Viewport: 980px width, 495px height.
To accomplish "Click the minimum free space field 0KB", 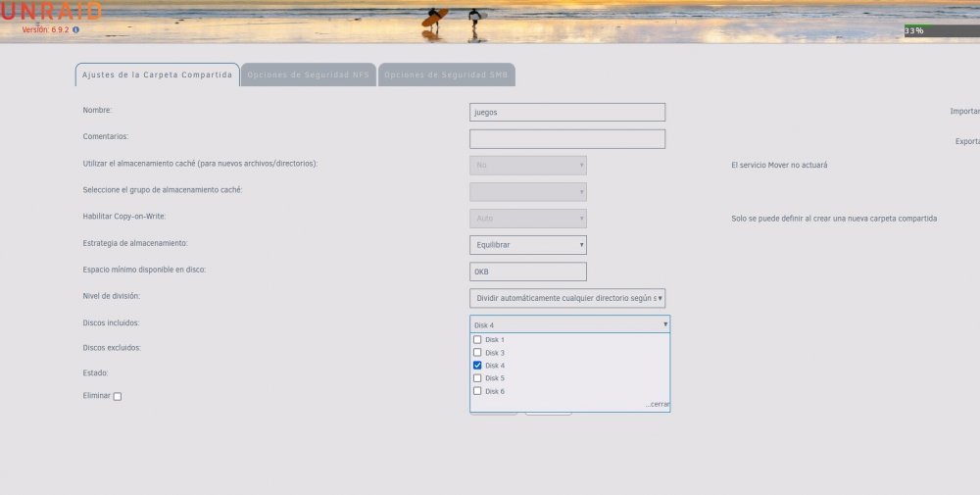I will (x=528, y=272).
